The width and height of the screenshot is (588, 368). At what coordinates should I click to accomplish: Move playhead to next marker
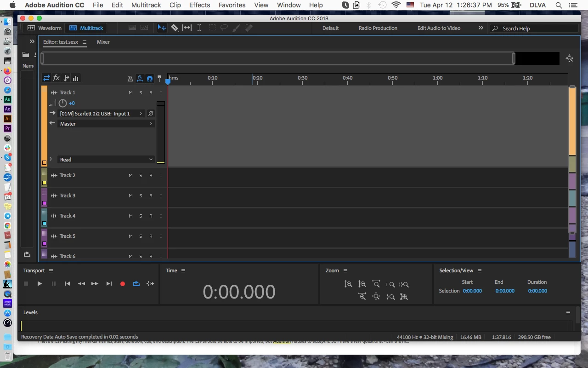109,284
